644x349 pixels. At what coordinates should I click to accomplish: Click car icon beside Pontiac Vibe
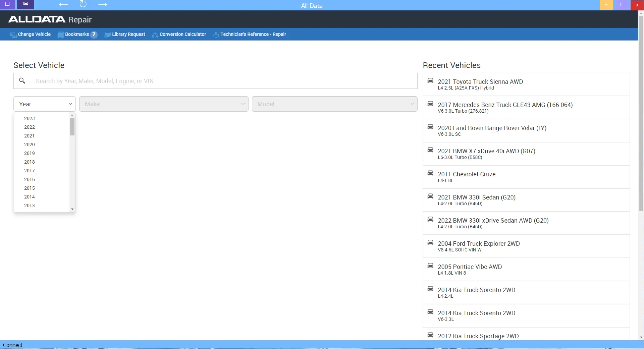tap(430, 266)
